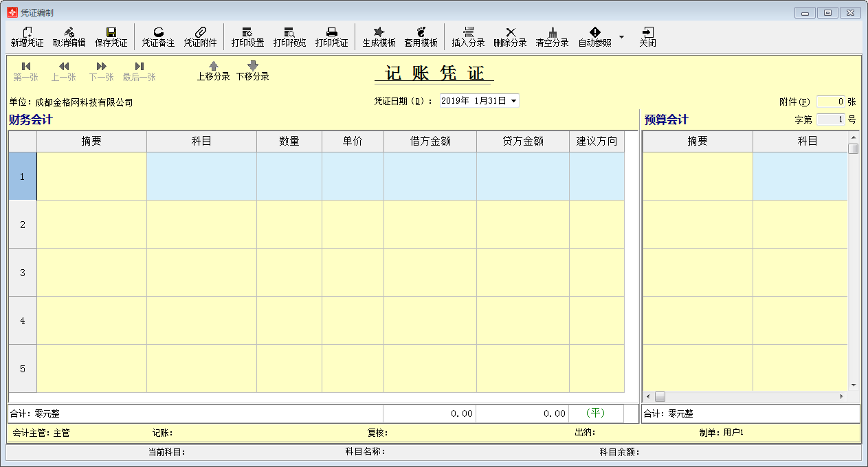Click the 附件 count input field
This screenshot has height=467, width=868.
[x=830, y=102]
